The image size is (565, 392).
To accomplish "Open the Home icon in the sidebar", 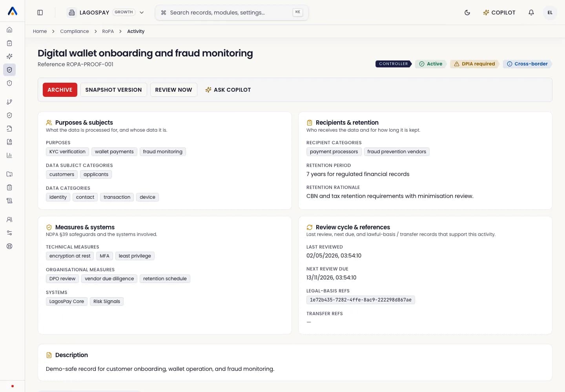I will pos(9,30).
